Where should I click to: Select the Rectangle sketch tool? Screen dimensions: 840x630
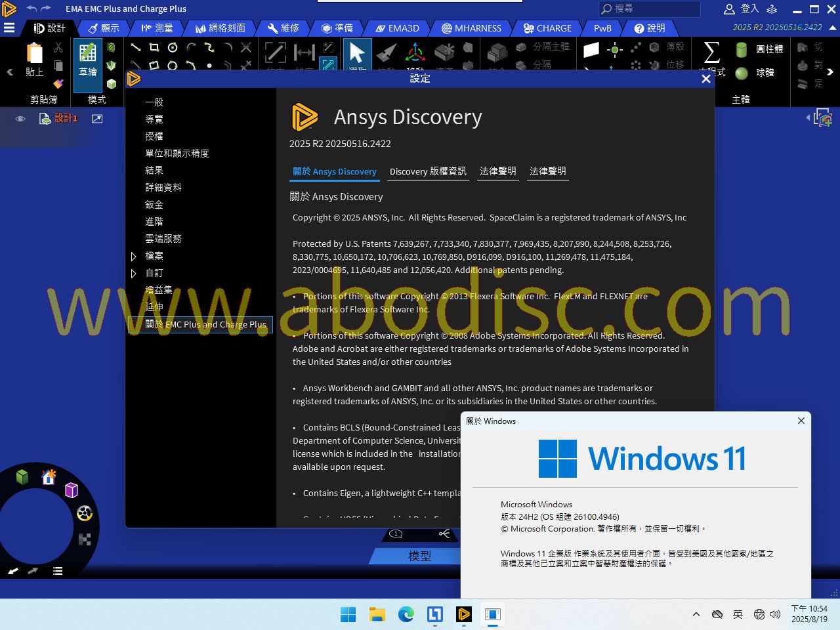(154, 47)
